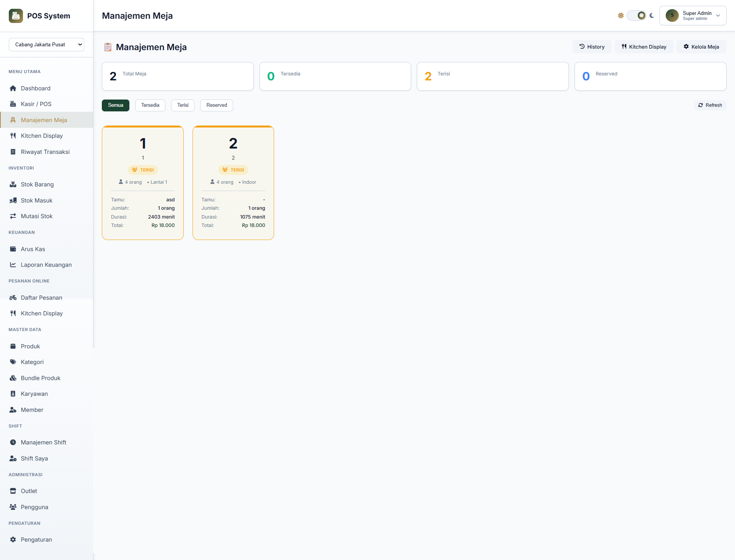Select the Kasir / POS menu icon

coord(13,104)
